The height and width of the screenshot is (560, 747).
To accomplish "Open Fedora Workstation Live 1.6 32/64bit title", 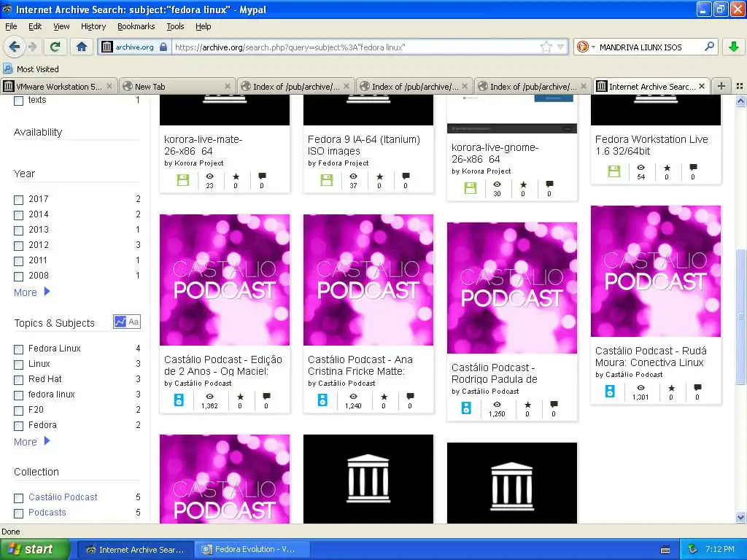I will coord(651,145).
